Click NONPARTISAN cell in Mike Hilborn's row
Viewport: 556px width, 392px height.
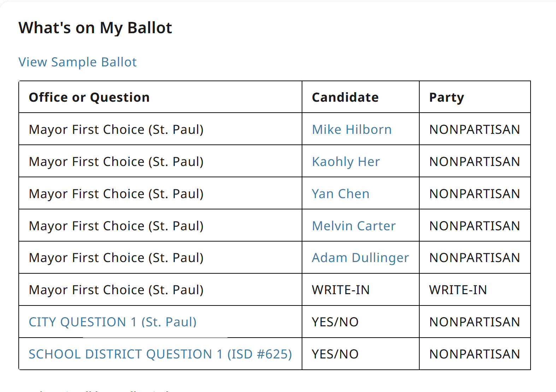point(474,130)
